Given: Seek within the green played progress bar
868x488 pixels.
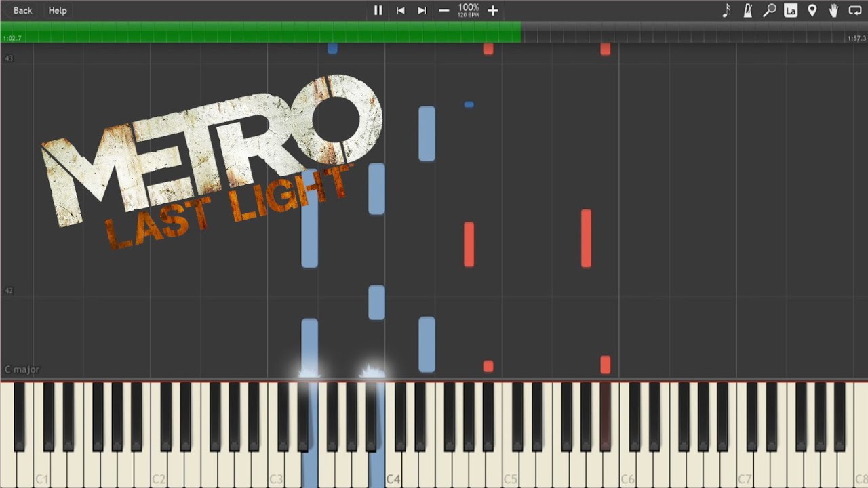Looking at the screenshot, I should pyautogui.click(x=260, y=32).
